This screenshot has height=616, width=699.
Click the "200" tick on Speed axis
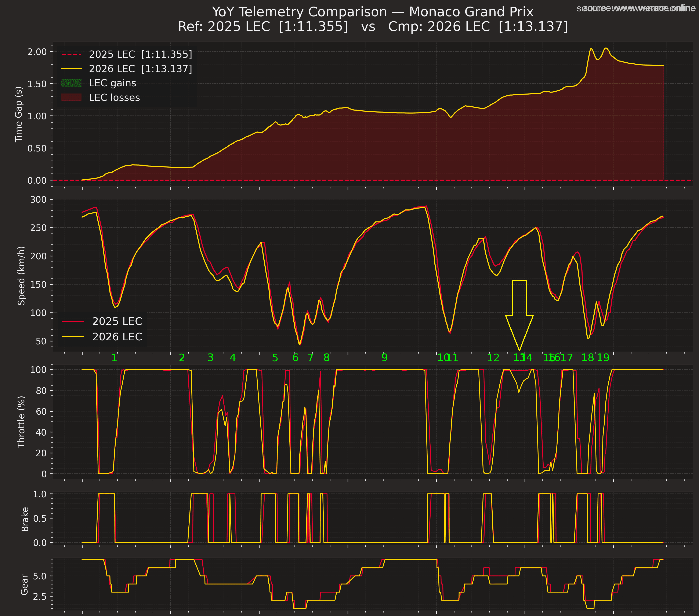39,256
